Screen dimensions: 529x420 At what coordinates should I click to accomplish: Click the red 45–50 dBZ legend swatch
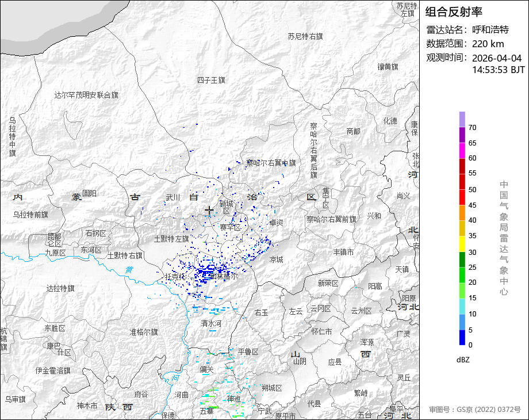[x=462, y=197]
